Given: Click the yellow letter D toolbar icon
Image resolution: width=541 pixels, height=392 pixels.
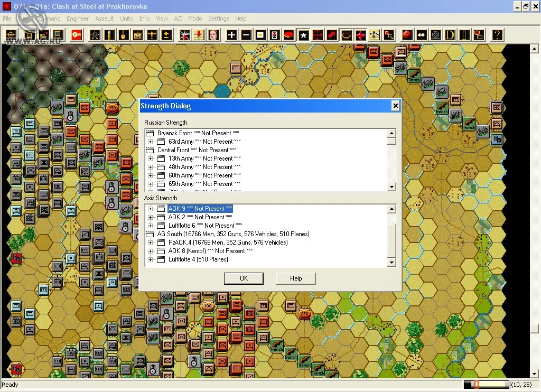Looking at the screenshot, I should (450, 35).
